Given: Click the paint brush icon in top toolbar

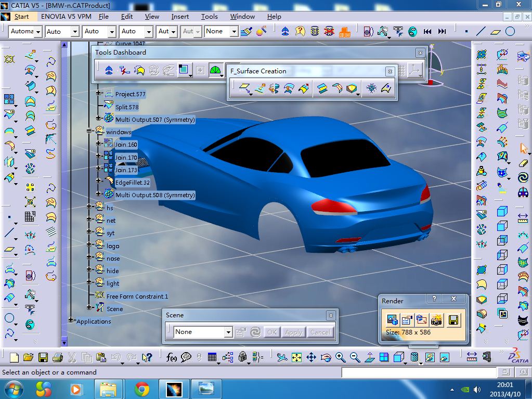Looking at the screenshot, I should click(x=246, y=32).
